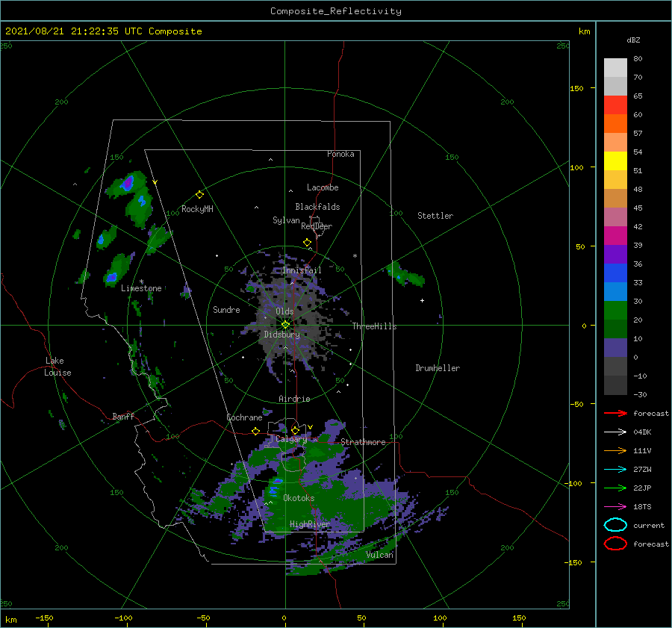672x628 pixels.
Task: Click the cyan 'current' ellipse legend icon
Action: click(615, 525)
